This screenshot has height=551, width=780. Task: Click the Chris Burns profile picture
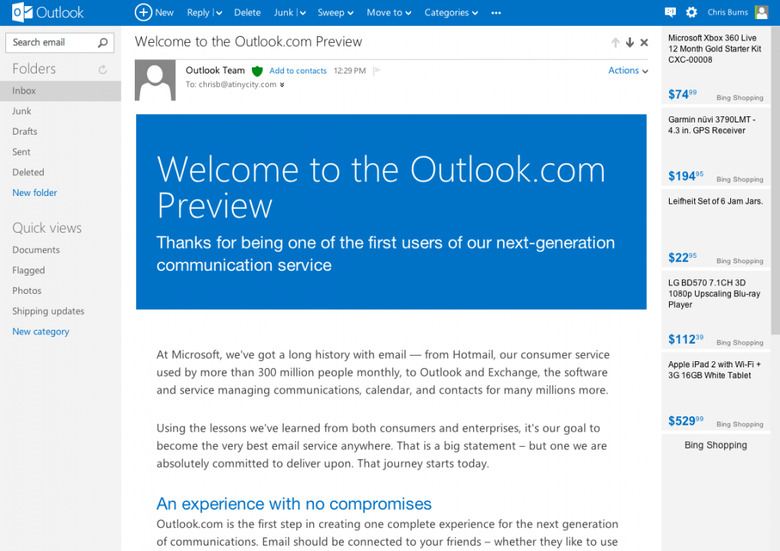[x=762, y=12]
